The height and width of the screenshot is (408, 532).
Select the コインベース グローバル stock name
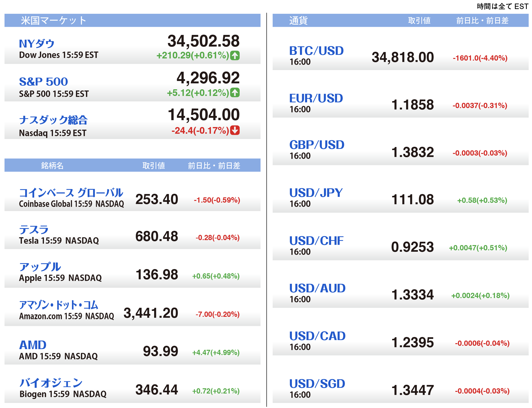point(71,193)
